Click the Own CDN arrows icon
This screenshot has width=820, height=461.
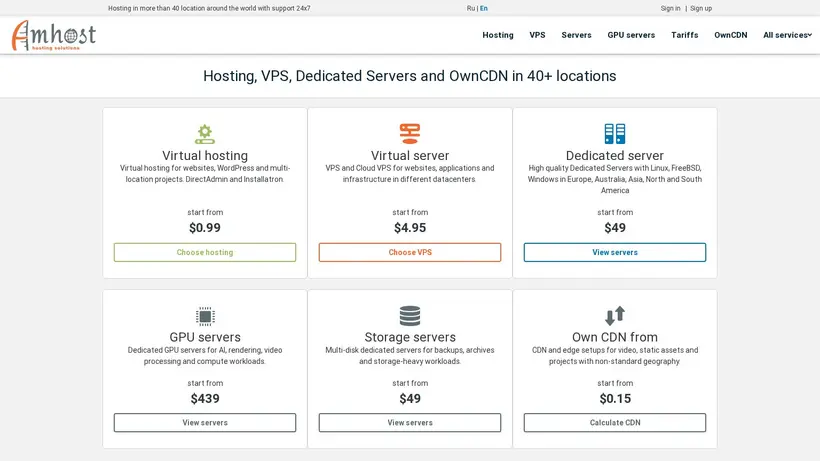click(x=615, y=316)
